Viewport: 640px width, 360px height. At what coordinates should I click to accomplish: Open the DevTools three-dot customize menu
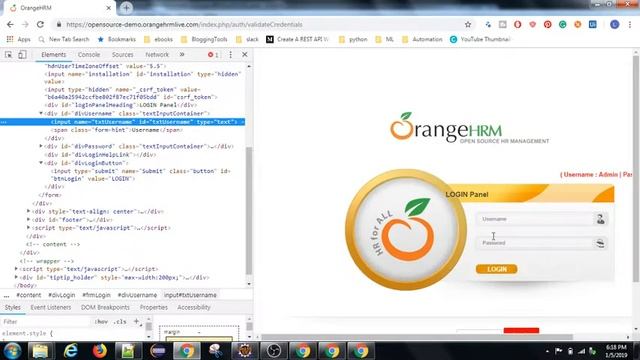tap(231, 54)
